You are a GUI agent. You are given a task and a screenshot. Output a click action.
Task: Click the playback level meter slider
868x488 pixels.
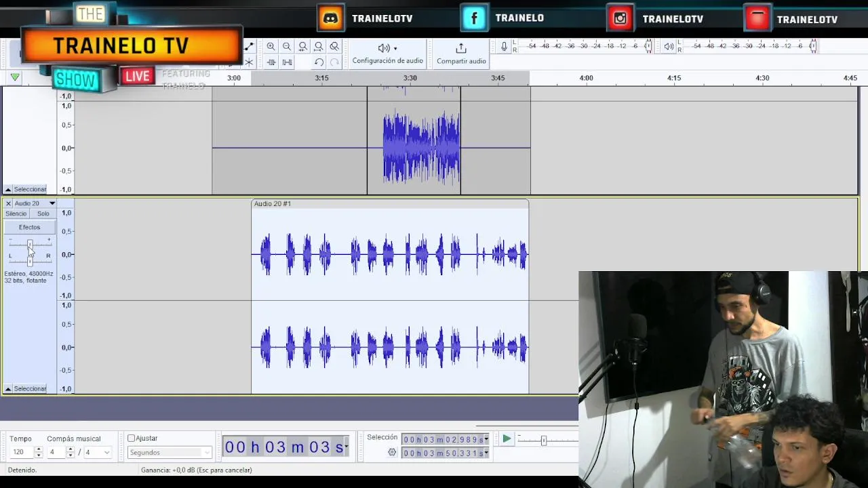[813, 46]
